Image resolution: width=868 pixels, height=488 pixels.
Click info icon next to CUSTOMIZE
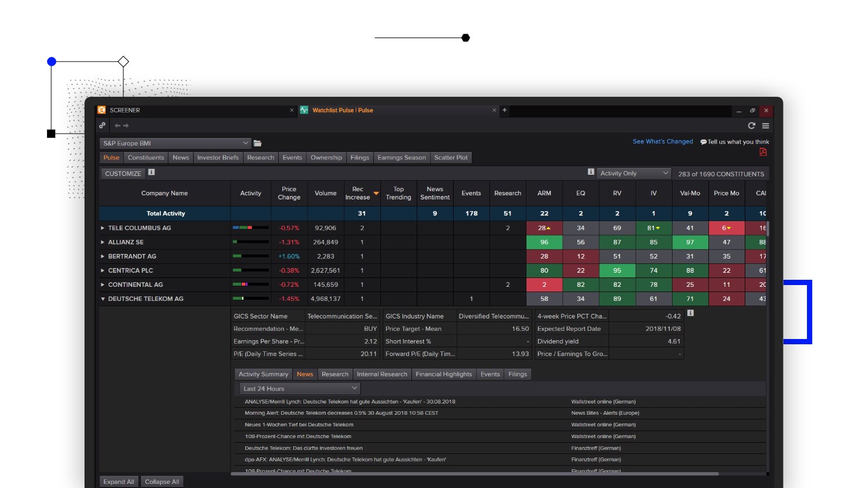[151, 172]
